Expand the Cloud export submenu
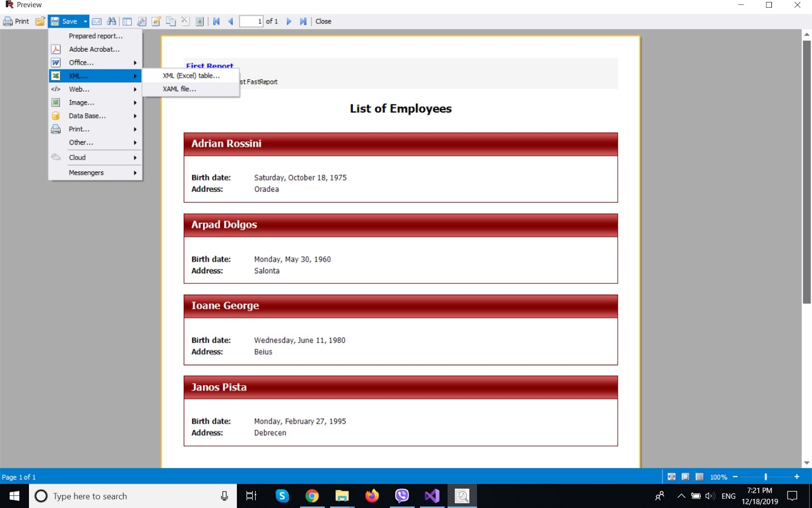Viewport: 812px width, 508px height. tap(95, 157)
